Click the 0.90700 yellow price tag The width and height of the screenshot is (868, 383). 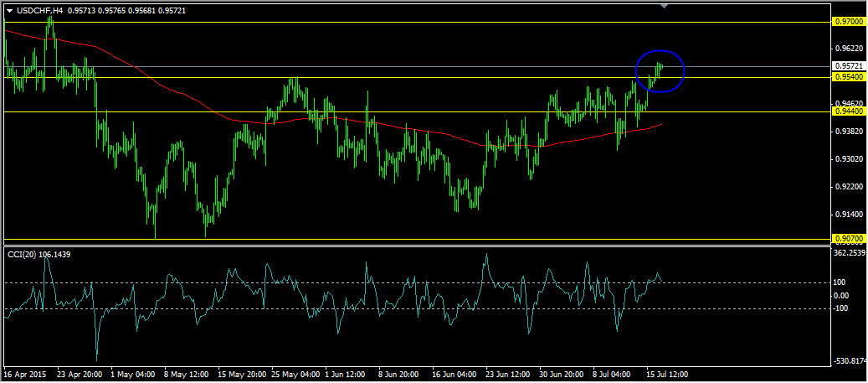tap(848, 239)
